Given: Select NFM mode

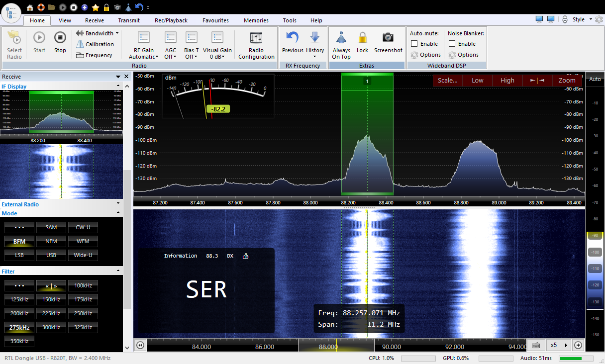Looking at the screenshot, I should click(x=51, y=241).
